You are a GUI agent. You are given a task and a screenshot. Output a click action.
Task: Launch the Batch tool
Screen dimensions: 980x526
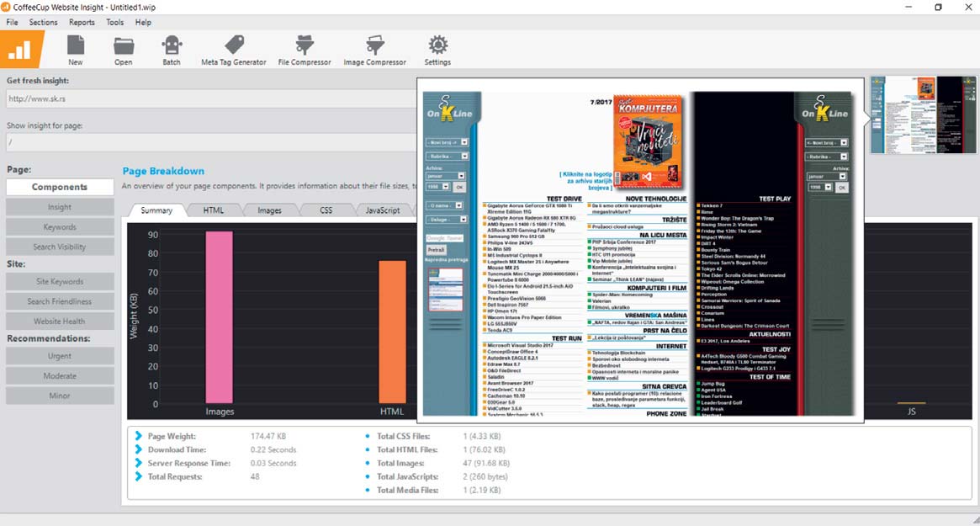(172, 50)
